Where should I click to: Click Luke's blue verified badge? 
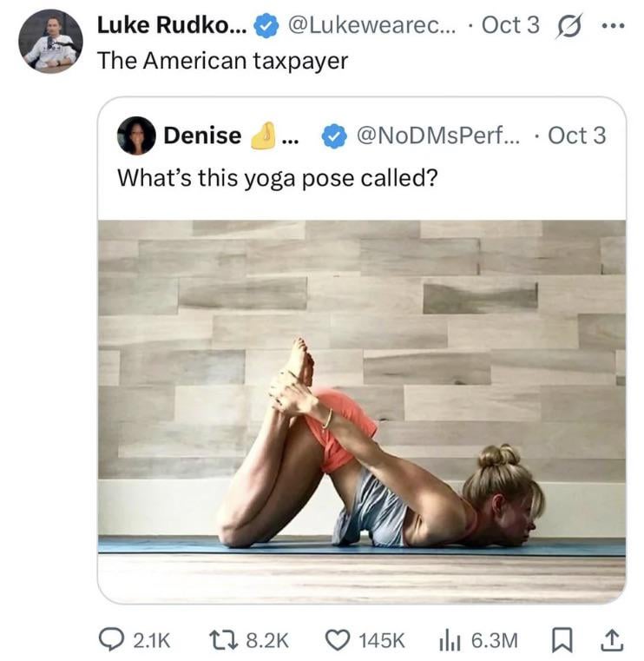point(266,26)
